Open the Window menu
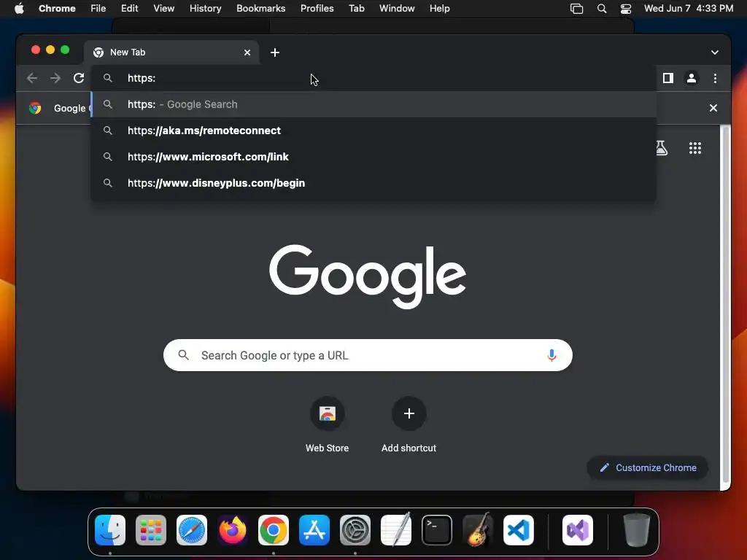The width and height of the screenshot is (747, 560). [397, 9]
